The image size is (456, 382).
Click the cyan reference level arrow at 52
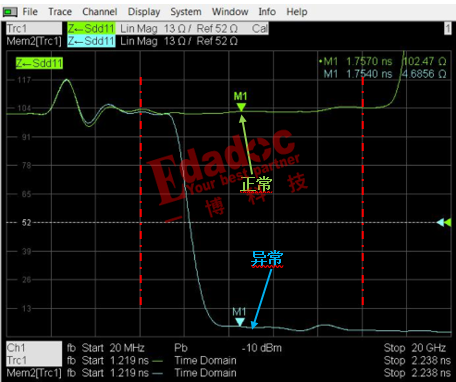440,222
